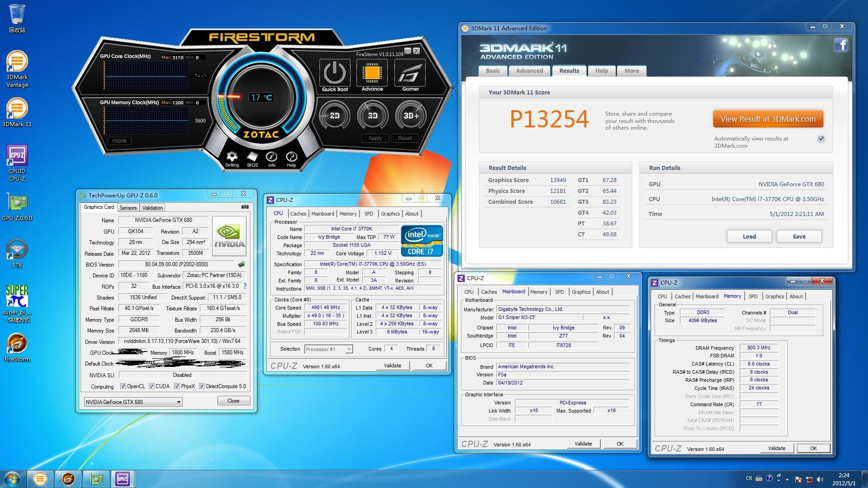Click the taskbar GPU-Z icon
868x488 pixels.
pos(96,479)
